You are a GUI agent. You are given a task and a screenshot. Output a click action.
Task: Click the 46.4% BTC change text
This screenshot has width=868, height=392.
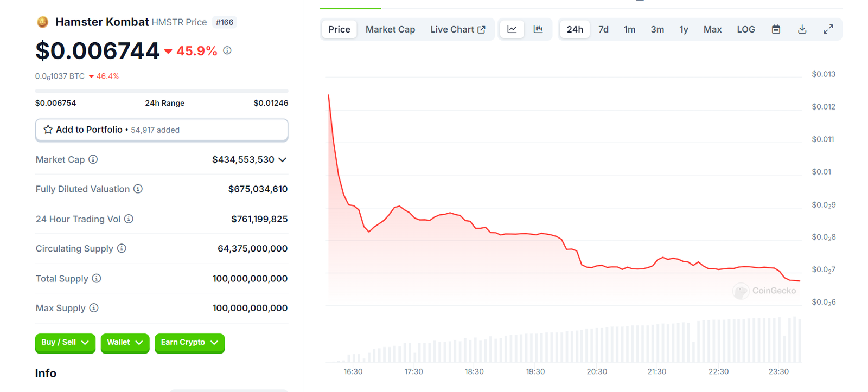click(107, 76)
